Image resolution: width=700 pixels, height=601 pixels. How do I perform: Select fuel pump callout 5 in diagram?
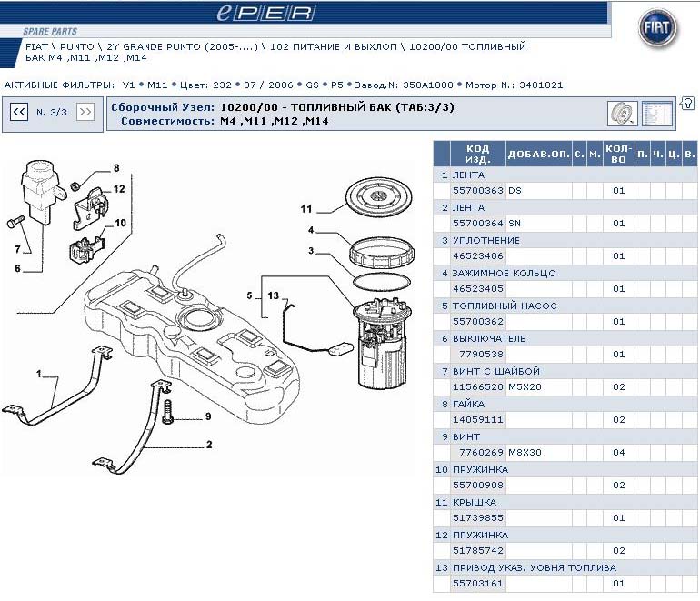[248, 295]
